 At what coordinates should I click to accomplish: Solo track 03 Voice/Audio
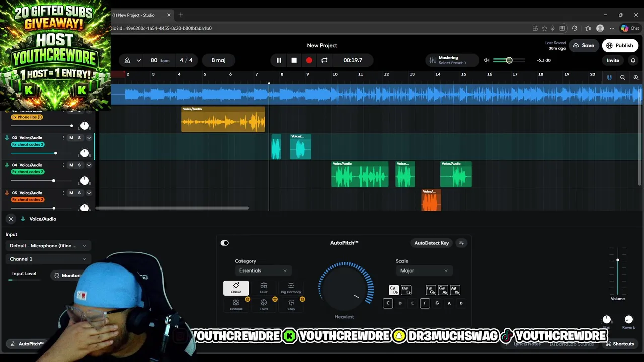click(x=79, y=138)
